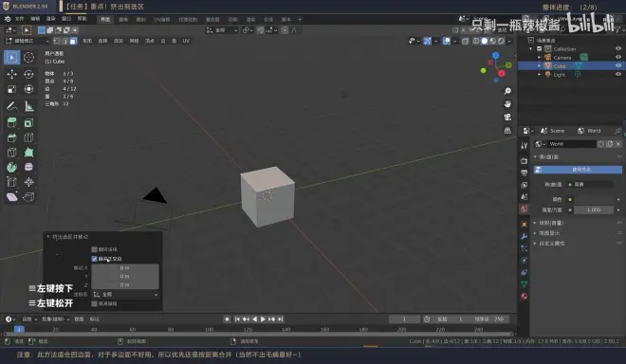Toggle camera view icon in viewport
Viewport: 626px width, 364px height.
[507, 117]
